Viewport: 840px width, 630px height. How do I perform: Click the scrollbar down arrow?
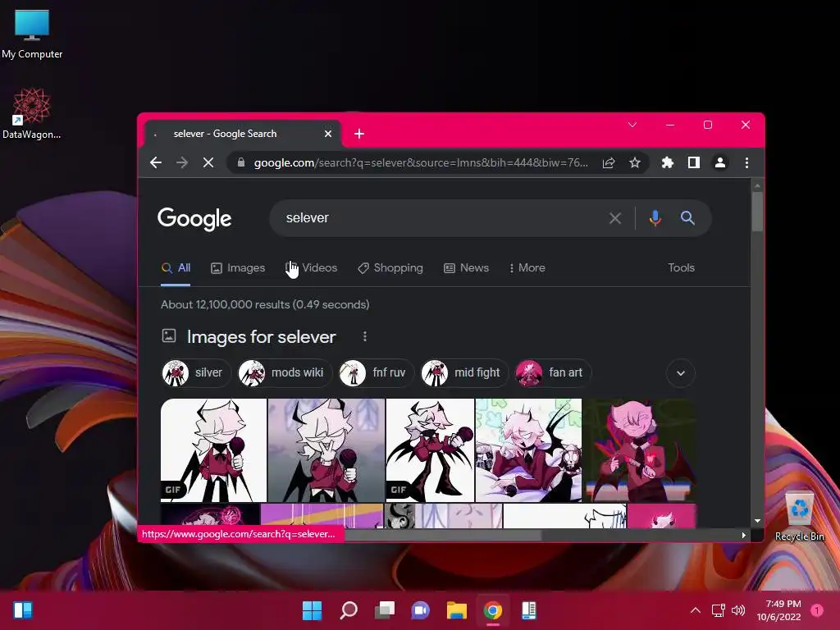757,521
